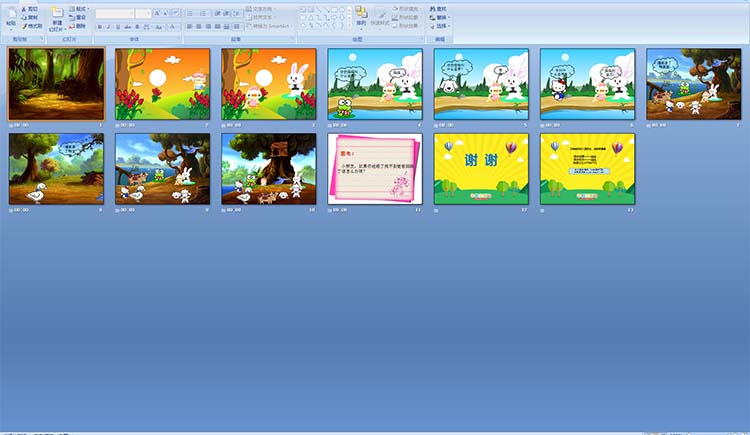This screenshot has width=750, height=435.
Task: Open the Arrange dropdown in the drawing group
Action: [x=362, y=17]
